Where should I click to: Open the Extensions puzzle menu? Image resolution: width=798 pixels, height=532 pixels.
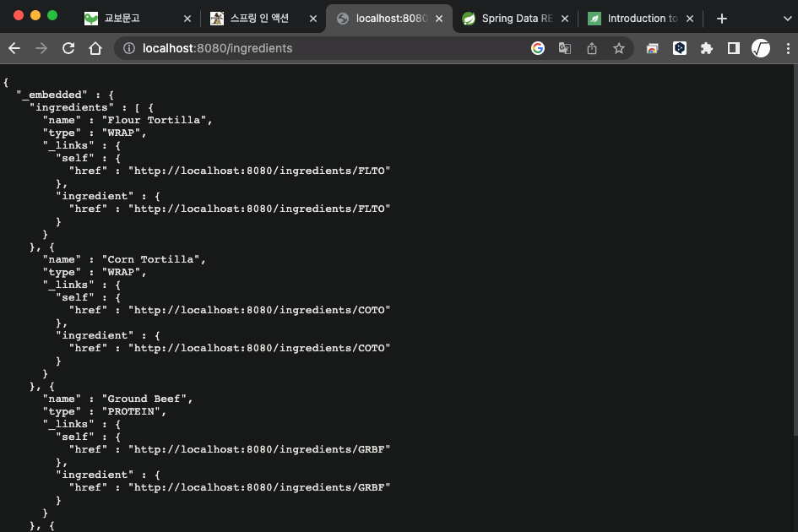pyautogui.click(x=707, y=48)
